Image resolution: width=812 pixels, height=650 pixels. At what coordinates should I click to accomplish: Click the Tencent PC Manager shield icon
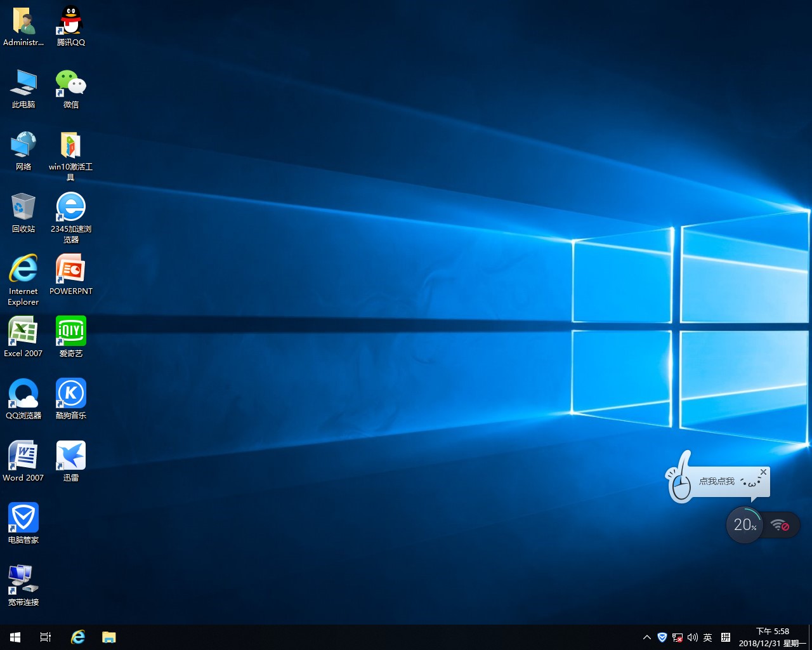point(23,517)
